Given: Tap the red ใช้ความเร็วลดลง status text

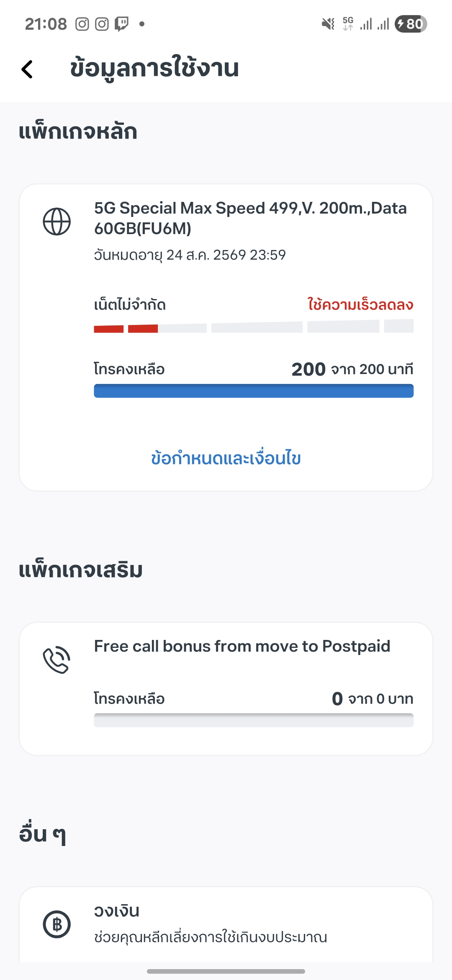Looking at the screenshot, I should tap(360, 304).
